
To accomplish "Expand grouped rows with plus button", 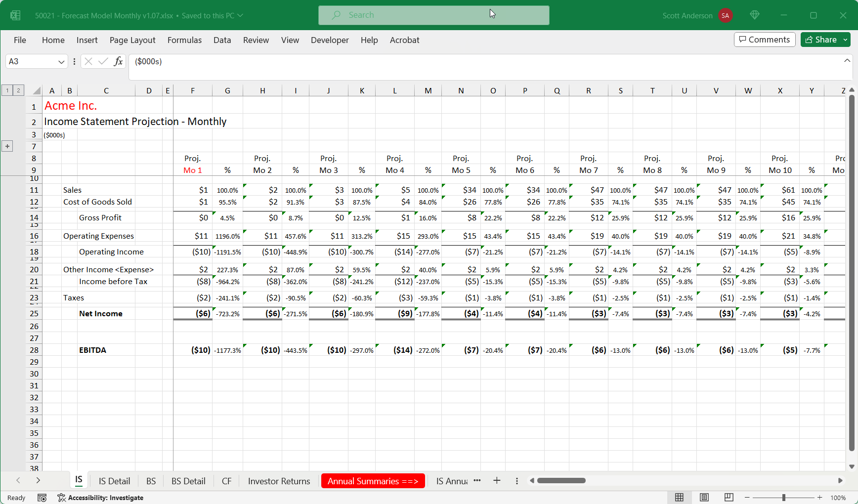I will [x=7, y=146].
